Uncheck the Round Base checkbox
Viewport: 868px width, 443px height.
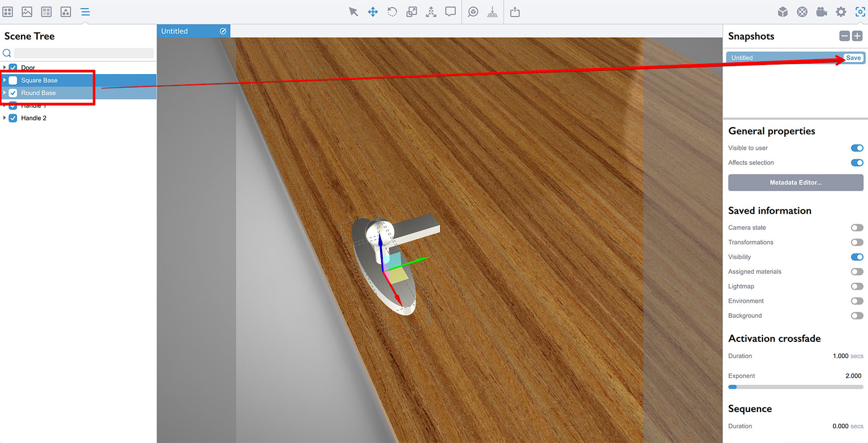point(13,93)
